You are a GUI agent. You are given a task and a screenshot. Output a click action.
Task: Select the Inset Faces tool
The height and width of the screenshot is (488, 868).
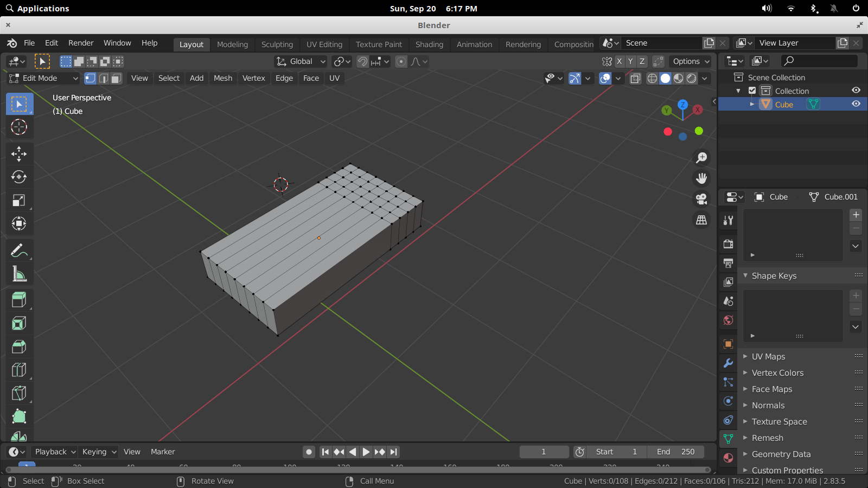[x=19, y=324]
